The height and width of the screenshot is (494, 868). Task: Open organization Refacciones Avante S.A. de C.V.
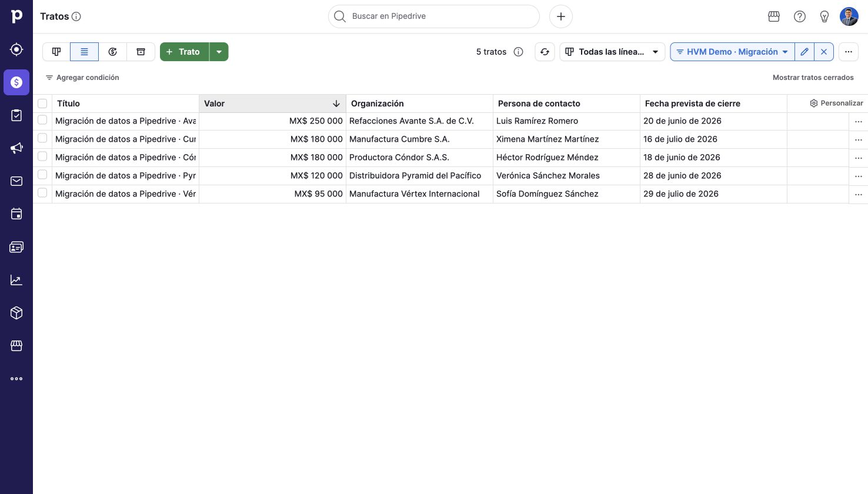coord(412,121)
